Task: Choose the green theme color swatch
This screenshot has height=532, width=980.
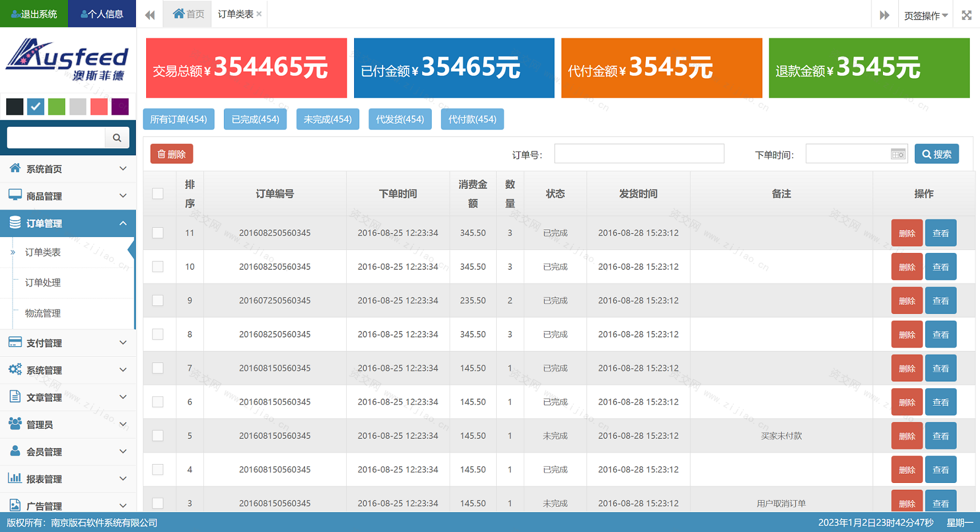Action: coord(57,107)
